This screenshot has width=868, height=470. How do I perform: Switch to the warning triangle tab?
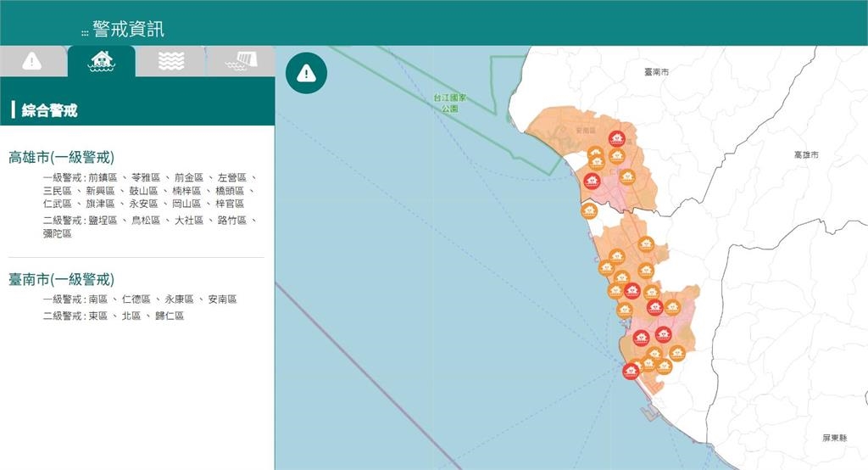[33, 62]
